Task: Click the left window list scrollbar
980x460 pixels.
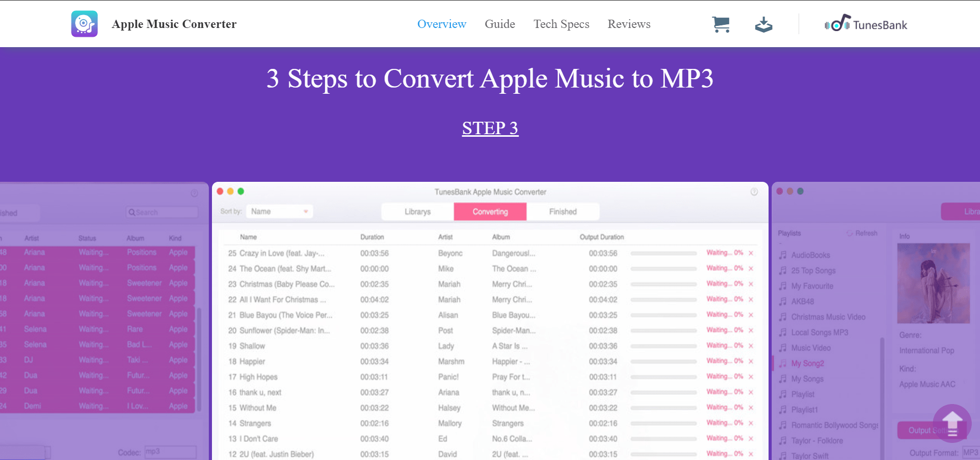Action: point(199,360)
